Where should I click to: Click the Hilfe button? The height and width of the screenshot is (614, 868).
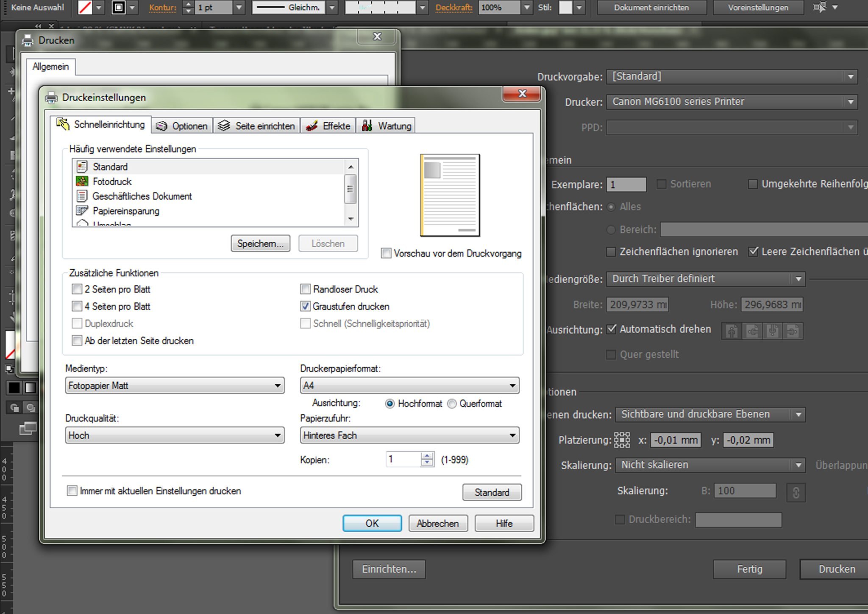[504, 523]
